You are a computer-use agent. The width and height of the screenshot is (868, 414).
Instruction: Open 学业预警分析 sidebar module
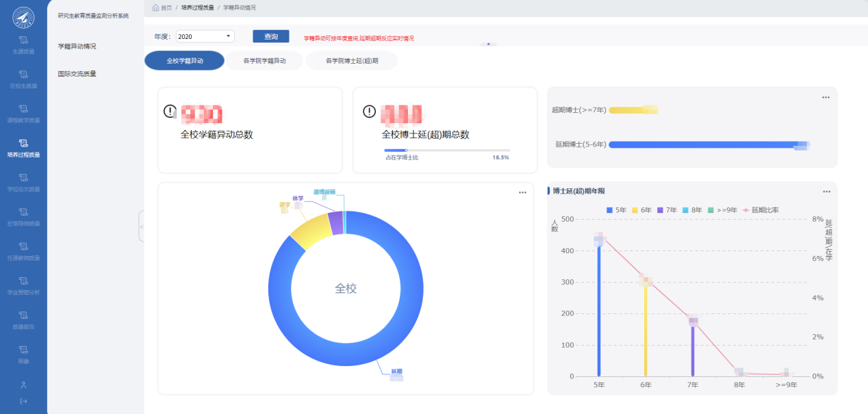pyautogui.click(x=23, y=285)
